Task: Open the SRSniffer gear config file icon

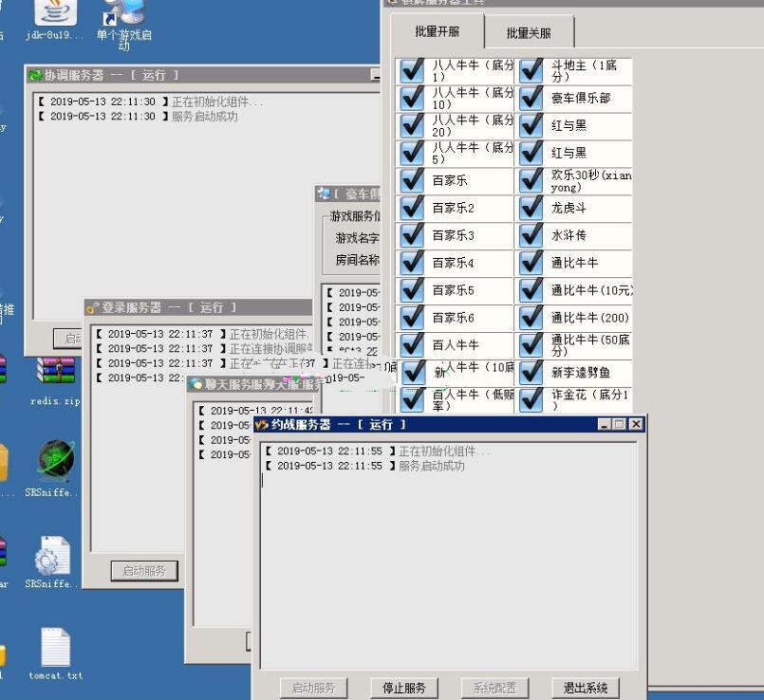Action: click(53, 555)
